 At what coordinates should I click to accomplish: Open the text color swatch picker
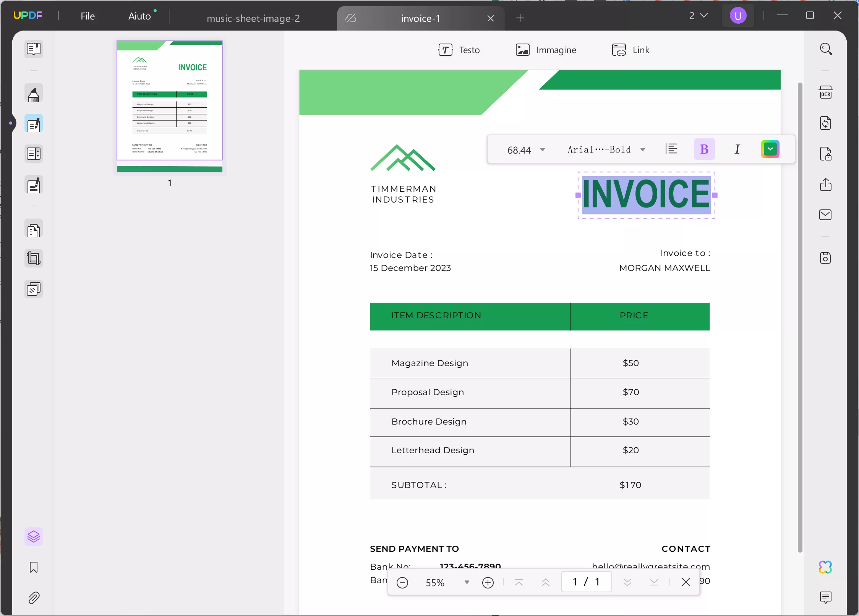(x=770, y=149)
